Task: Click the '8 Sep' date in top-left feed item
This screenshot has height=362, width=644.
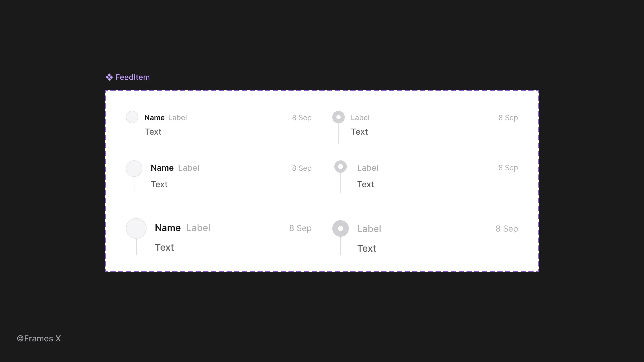Action: [302, 117]
